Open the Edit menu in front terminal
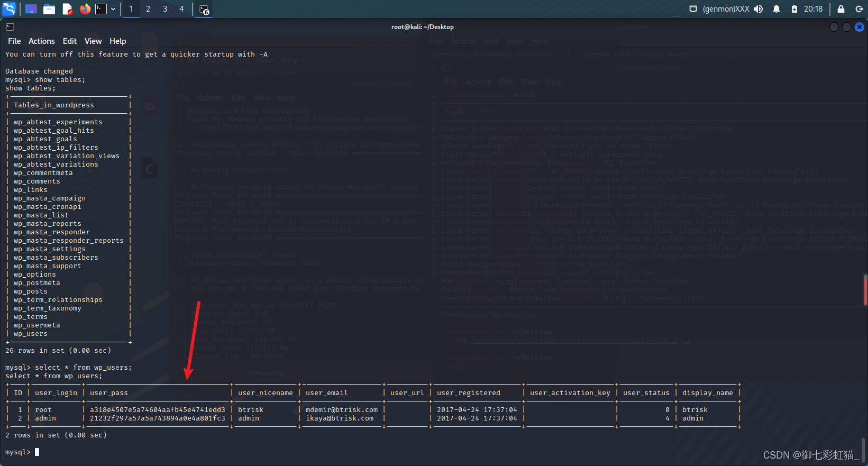The width and height of the screenshot is (868, 466). tap(70, 41)
